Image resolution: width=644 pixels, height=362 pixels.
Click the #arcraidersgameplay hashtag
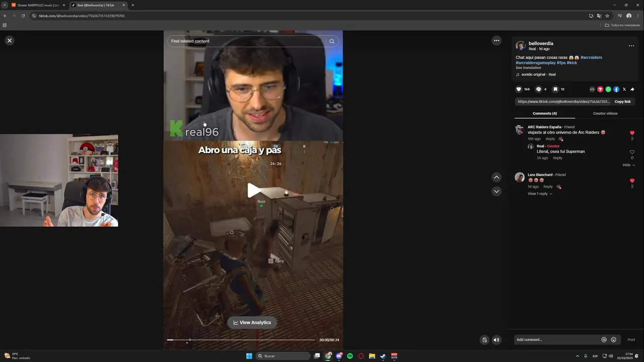click(x=535, y=63)
